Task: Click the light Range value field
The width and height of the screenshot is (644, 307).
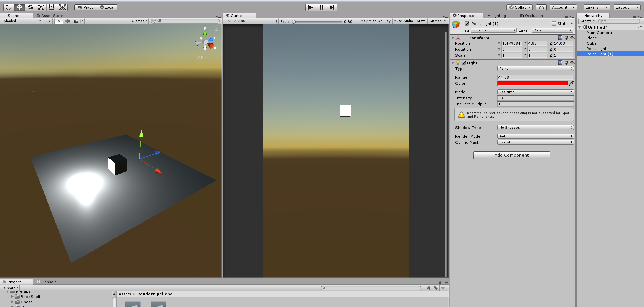Action: (535, 77)
